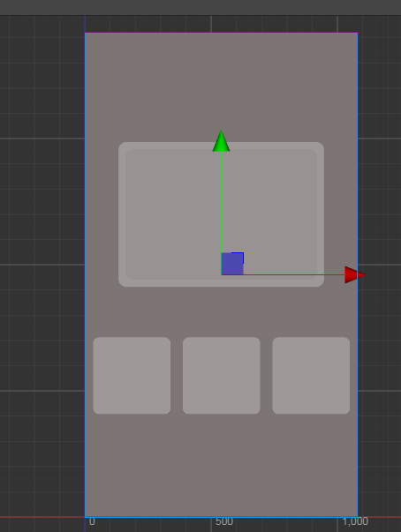
Task: Click empty canvas area below the three squares
Action: (221, 465)
